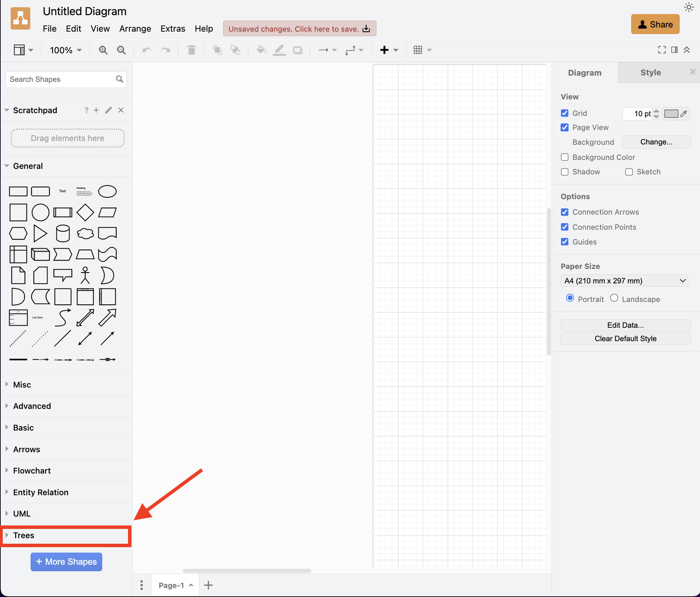700x597 pixels.
Task: Click the Undo icon in the toolbar
Action: pyautogui.click(x=146, y=50)
